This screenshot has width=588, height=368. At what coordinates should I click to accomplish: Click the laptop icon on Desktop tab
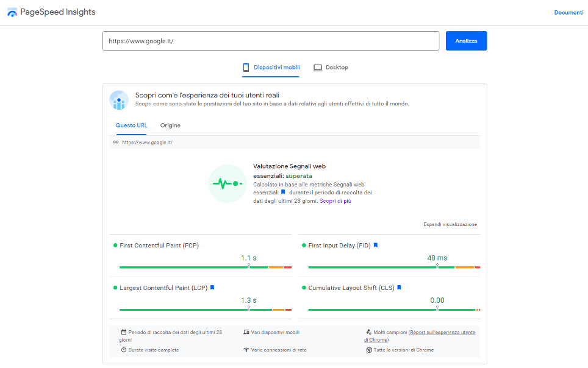click(318, 68)
